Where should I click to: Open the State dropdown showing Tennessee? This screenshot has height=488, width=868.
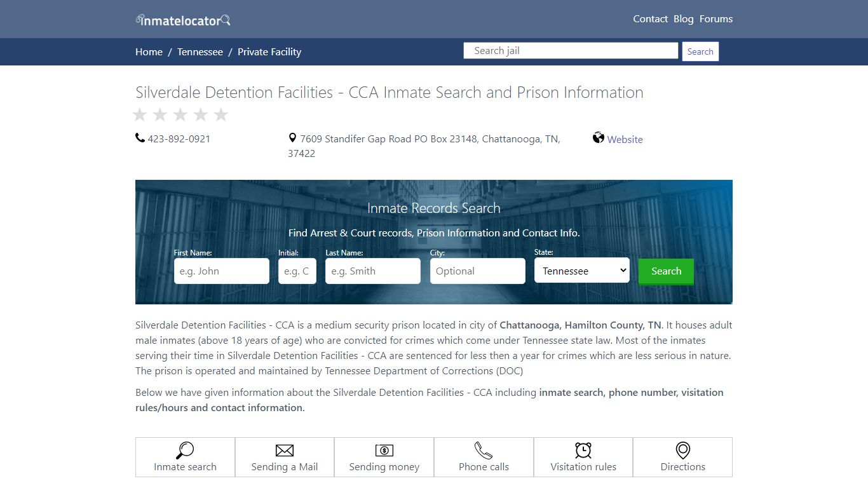(x=582, y=271)
